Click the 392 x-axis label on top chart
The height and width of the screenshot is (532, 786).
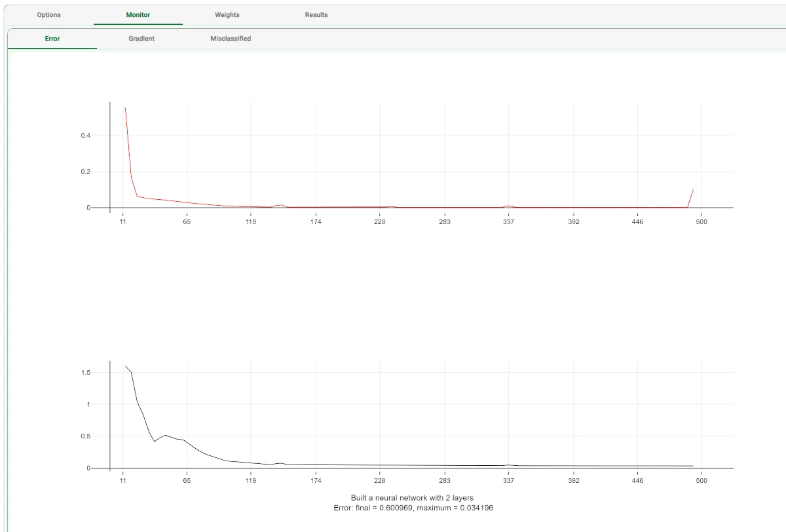point(574,222)
